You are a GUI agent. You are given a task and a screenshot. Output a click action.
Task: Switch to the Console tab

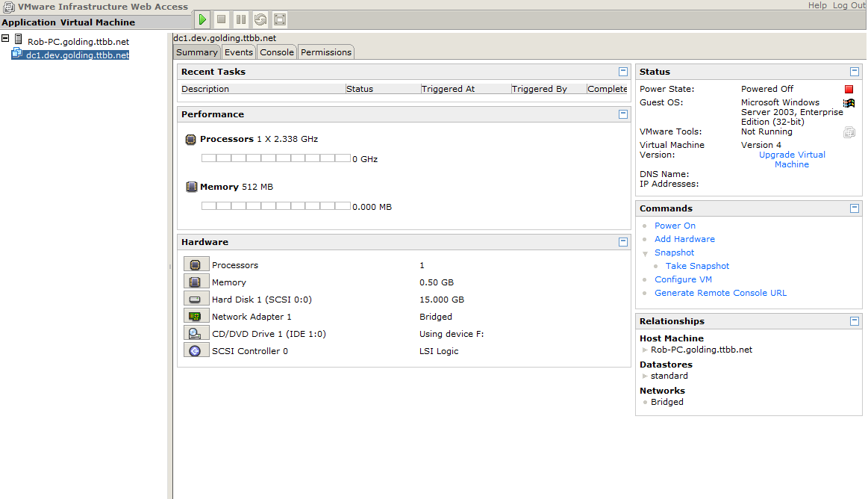coord(277,52)
